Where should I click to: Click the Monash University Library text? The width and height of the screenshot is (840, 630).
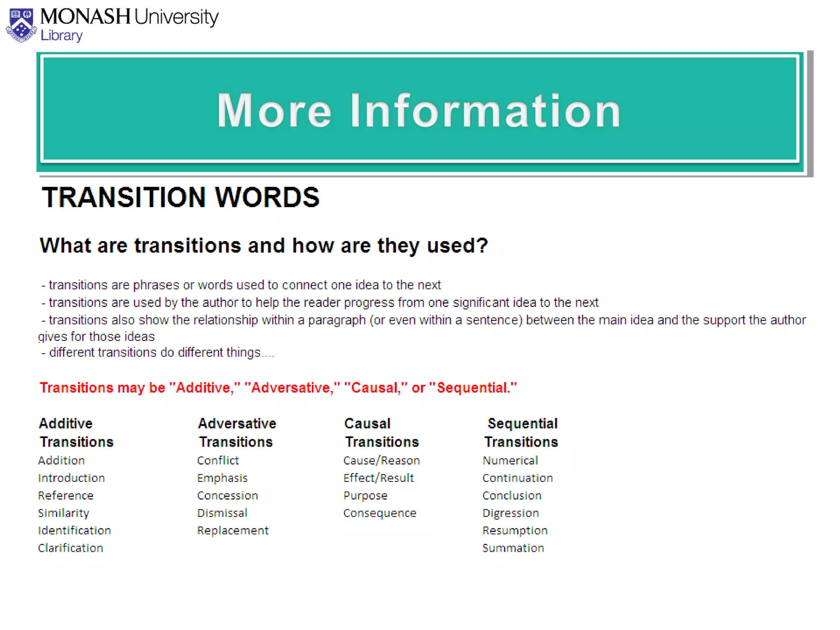click(129, 24)
